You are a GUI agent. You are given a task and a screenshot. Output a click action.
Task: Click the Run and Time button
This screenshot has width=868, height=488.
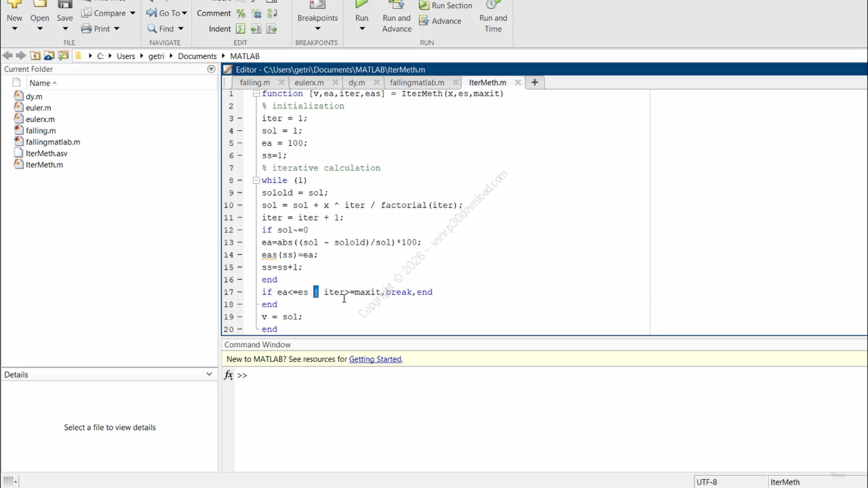click(x=493, y=18)
